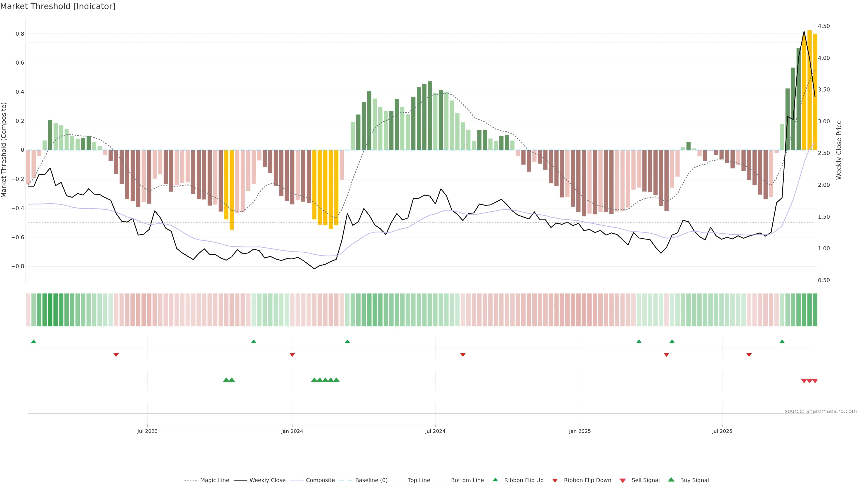Click the first ribbon flip up marker
The image size is (868, 488).
(33, 342)
